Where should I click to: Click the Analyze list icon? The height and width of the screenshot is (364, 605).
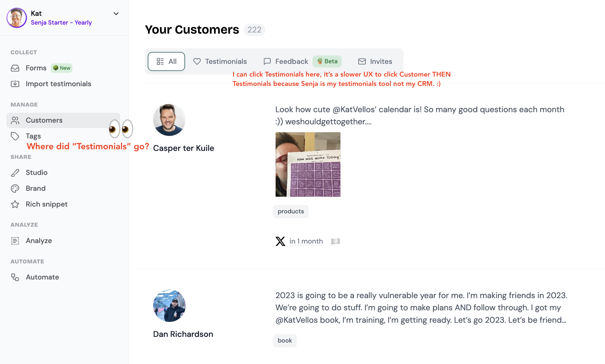click(x=15, y=241)
